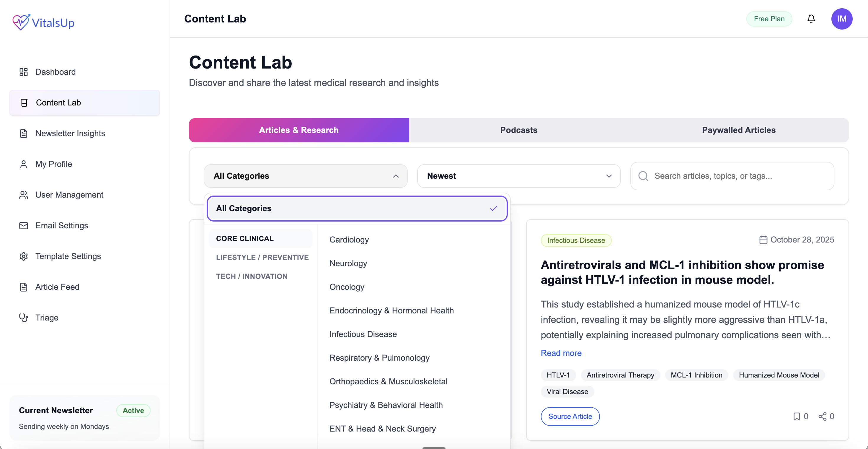
Task: Open Triage via stethoscope icon
Action: 24,318
